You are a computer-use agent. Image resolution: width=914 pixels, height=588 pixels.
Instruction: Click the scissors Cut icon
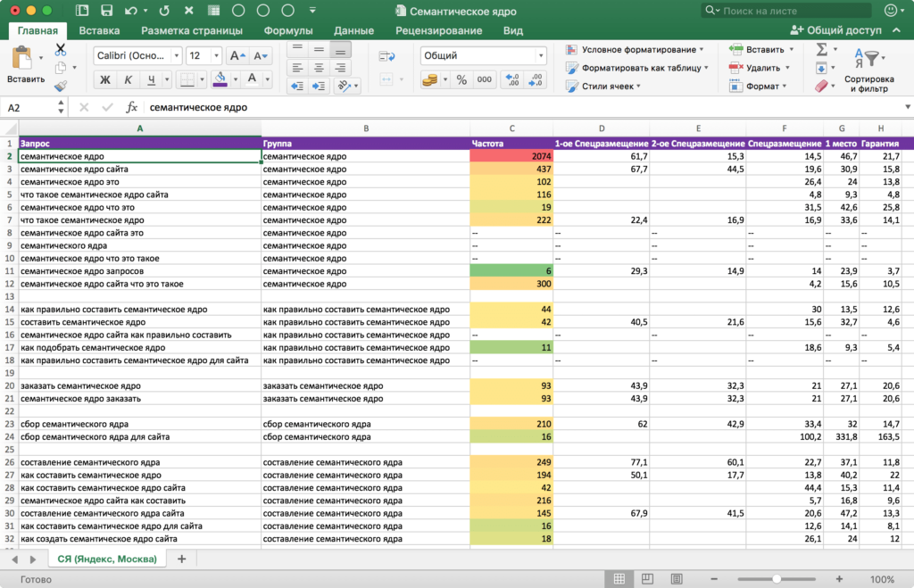pos(61,49)
